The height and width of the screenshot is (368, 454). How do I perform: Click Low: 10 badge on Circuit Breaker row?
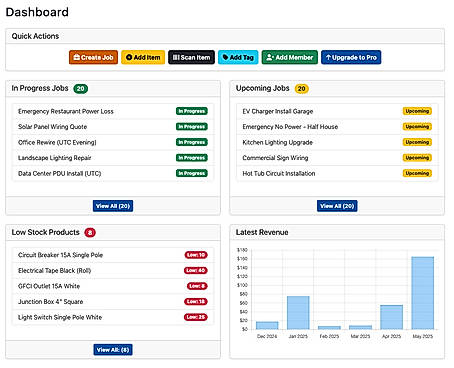[x=196, y=255]
